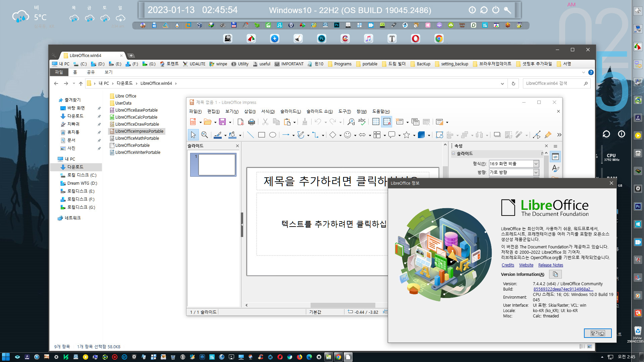Copy version information icon in About dialog
This screenshot has height=362, width=644.
[x=555, y=274]
